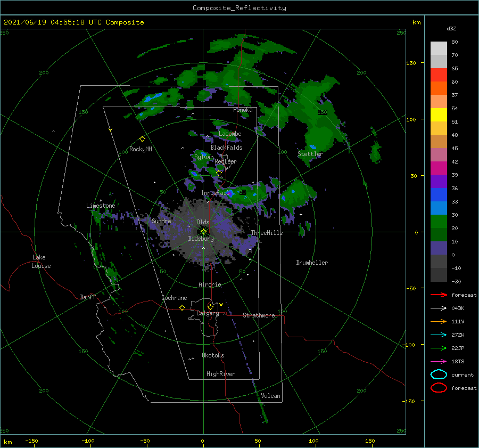Click the Composite_Reflectivity title
The image size is (479, 448).
(240, 8)
